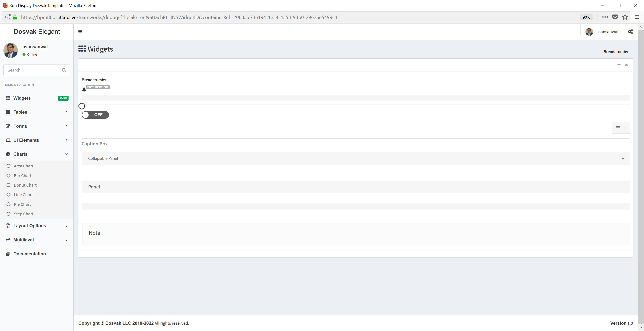The height and width of the screenshot is (331, 644).
Task: Click the search magnifier icon
Action: (64, 70)
